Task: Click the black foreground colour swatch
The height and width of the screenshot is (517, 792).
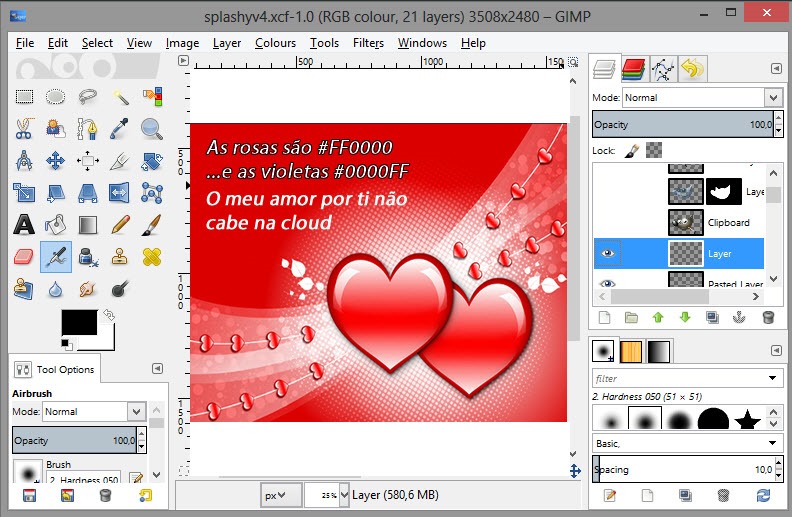Action: (x=78, y=322)
